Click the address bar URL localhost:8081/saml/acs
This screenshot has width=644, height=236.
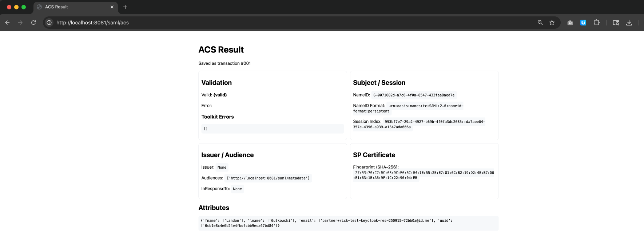92,23
